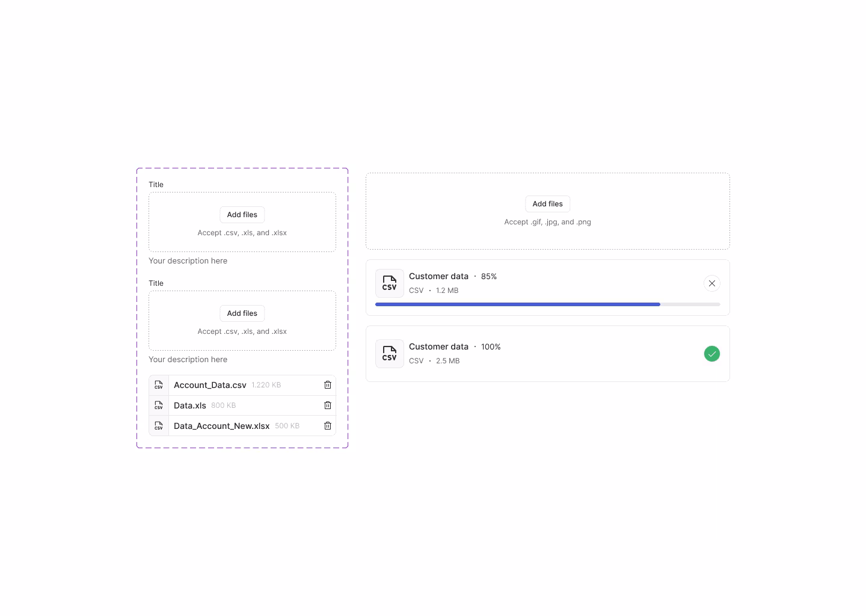Click the upload progress bar at 85%
866x616 pixels.
548,304
